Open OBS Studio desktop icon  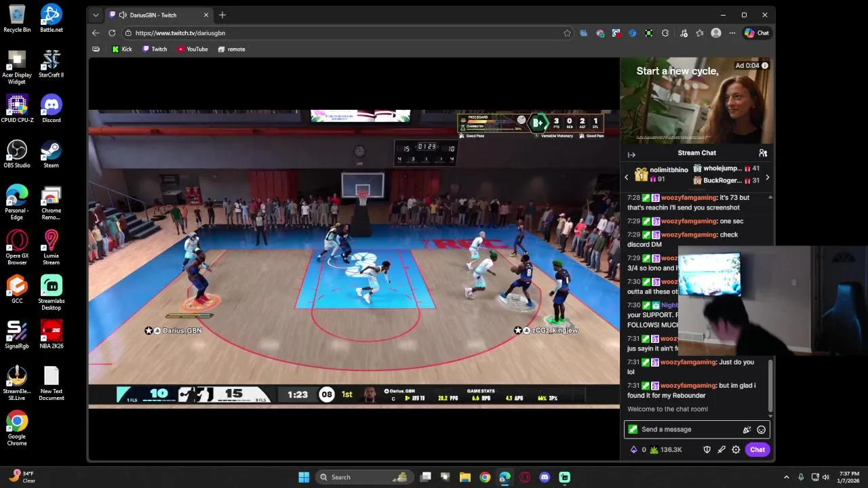pos(17,154)
